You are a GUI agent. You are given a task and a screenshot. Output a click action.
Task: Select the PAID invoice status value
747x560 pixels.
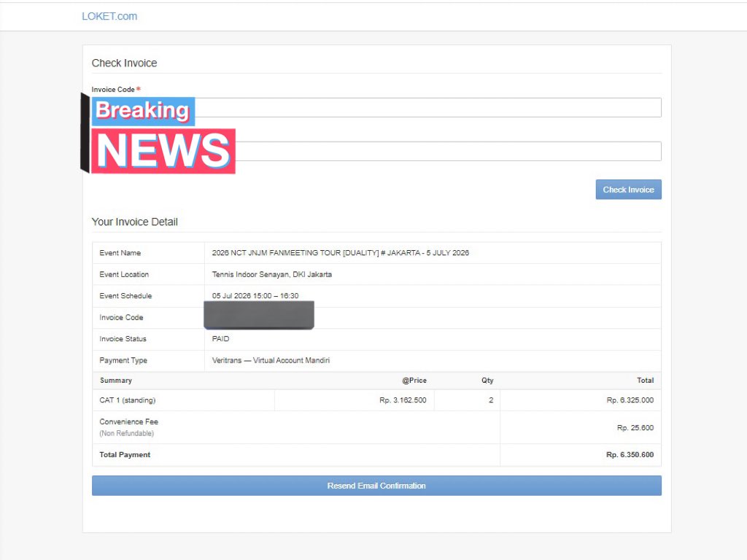click(220, 339)
